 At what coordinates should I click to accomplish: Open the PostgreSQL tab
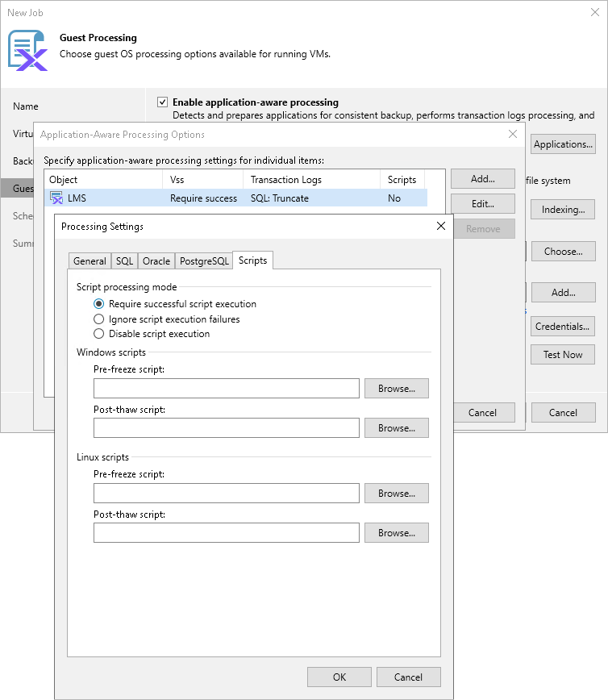204,261
